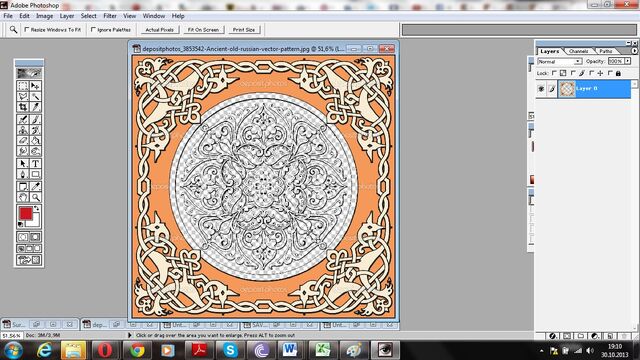Image resolution: width=640 pixels, height=360 pixels.
Task: Enable Ignore Palettes checkbox
Action: (93, 29)
